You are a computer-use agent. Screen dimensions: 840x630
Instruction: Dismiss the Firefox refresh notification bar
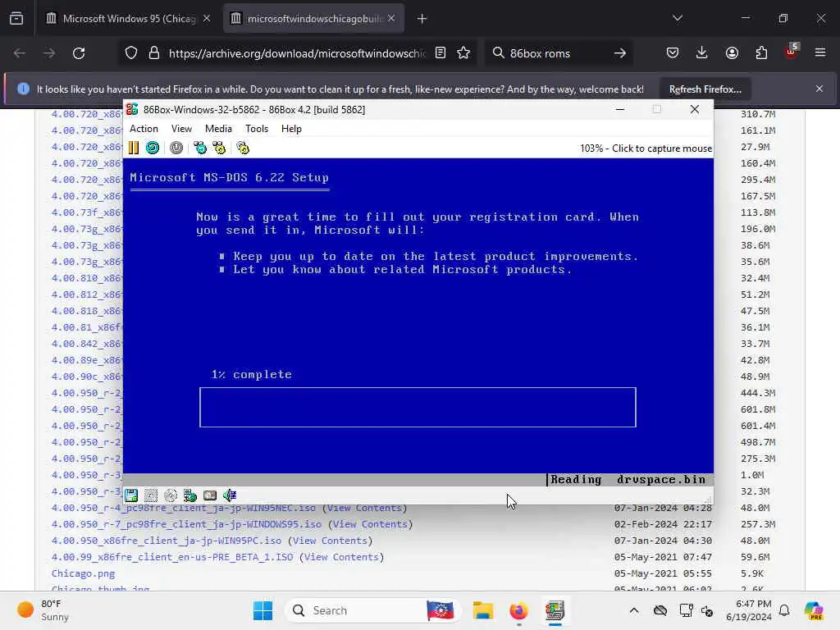[x=819, y=89]
